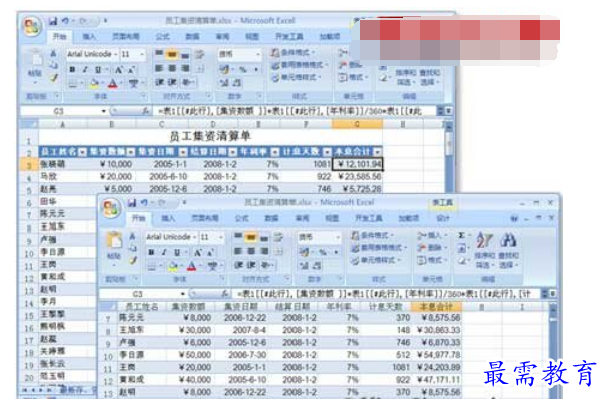Pick font color A in back window

pos(113,83)
